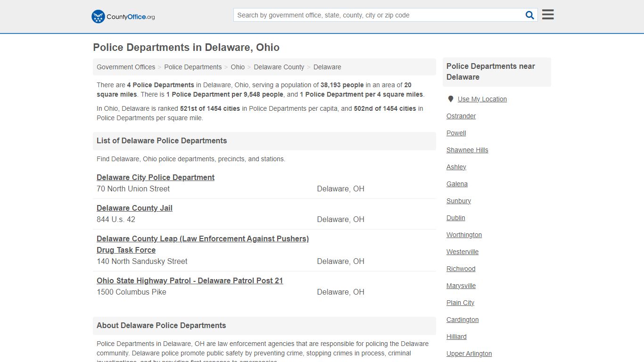View Upper Arlington police departments
This screenshot has width=644, height=362.
pos(469,354)
